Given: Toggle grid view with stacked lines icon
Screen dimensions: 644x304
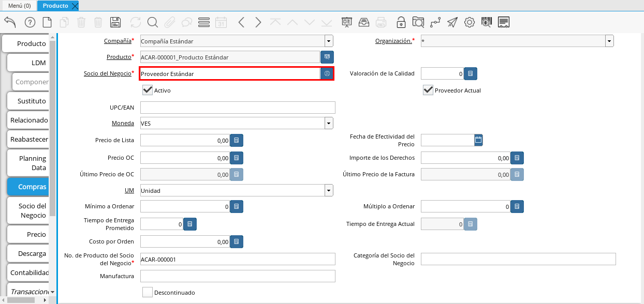Looking at the screenshot, I should (x=204, y=22).
